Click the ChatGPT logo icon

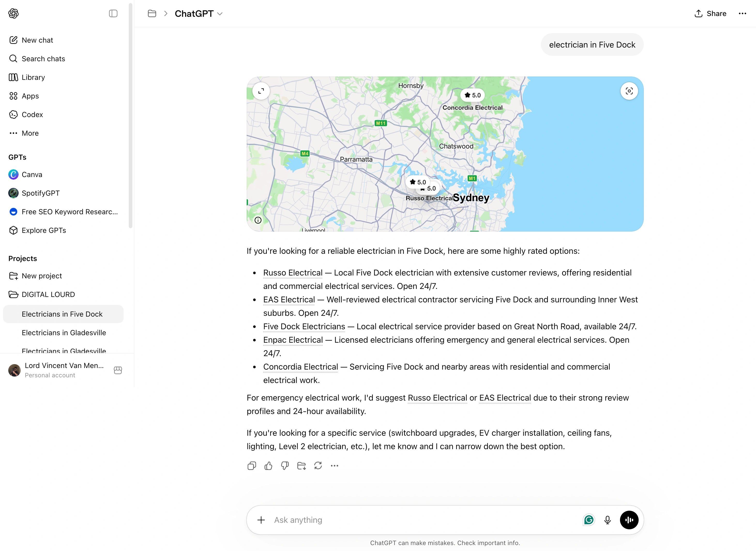(x=13, y=13)
